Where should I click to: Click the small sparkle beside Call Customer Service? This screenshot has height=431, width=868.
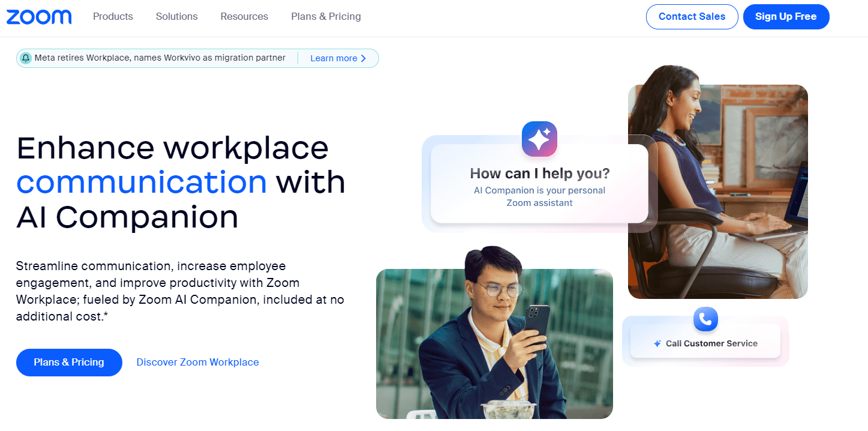point(657,344)
